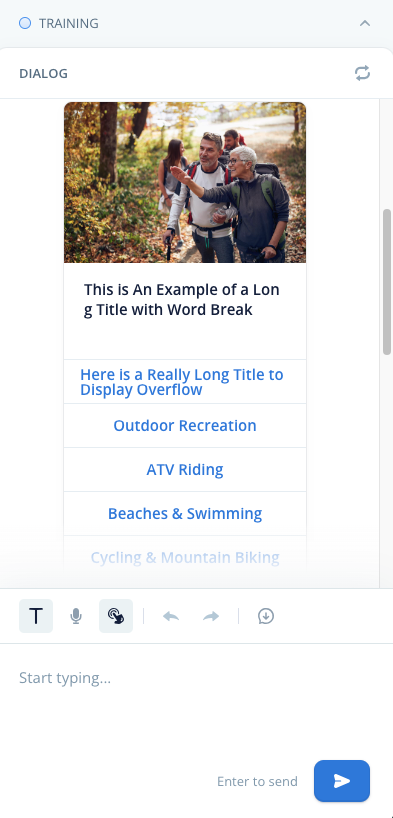Choose the ATV Riding option
This screenshot has width=393, height=818.
point(185,470)
